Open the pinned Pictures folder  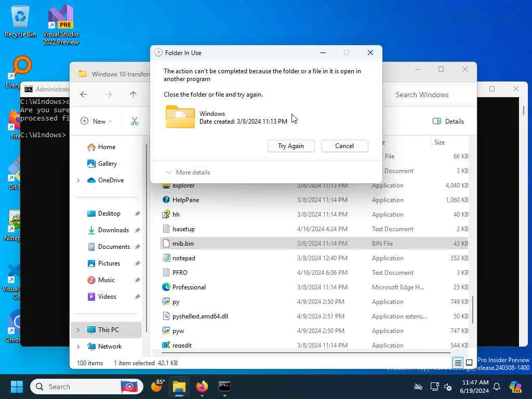103,263
